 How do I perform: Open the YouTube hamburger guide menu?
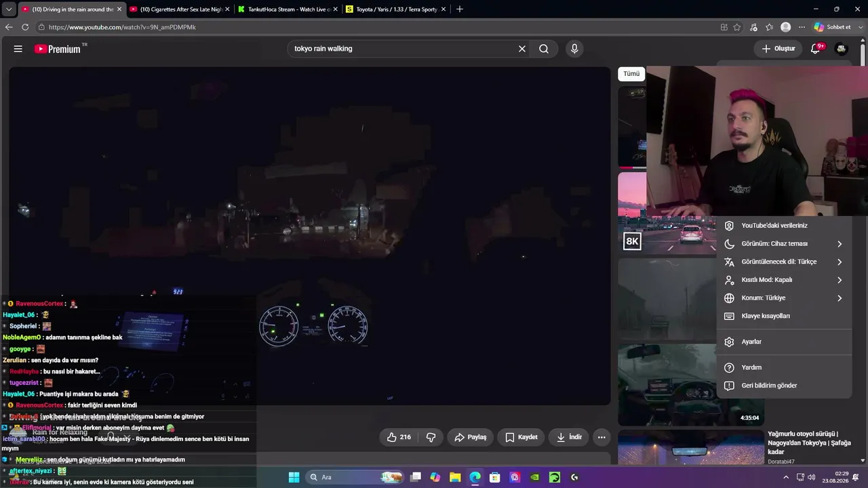click(x=18, y=49)
